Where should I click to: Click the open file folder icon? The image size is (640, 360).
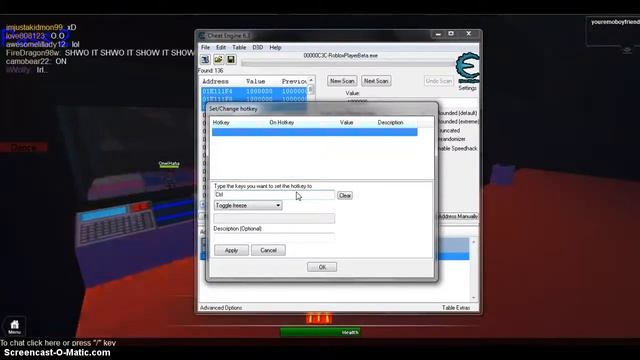(218, 60)
